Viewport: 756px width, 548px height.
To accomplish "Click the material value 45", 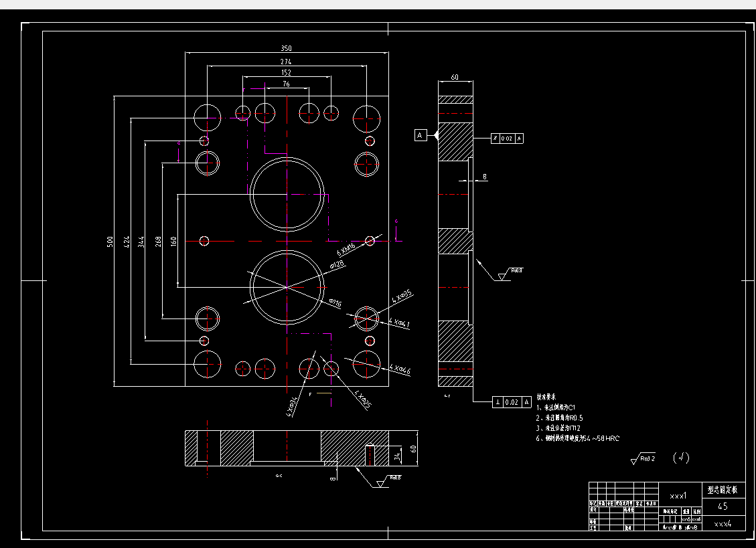I will tap(723, 506).
